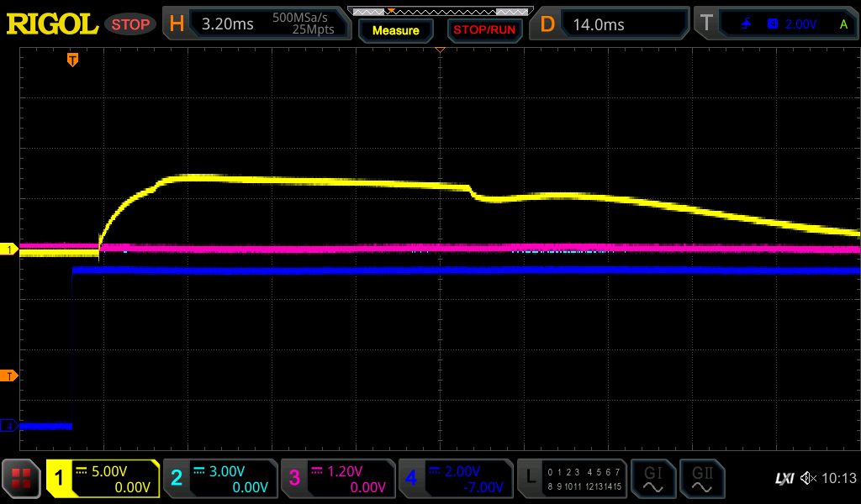This screenshot has height=504, width=861.
Task: Open the function navigation grid icon
Action: (22, 479)
